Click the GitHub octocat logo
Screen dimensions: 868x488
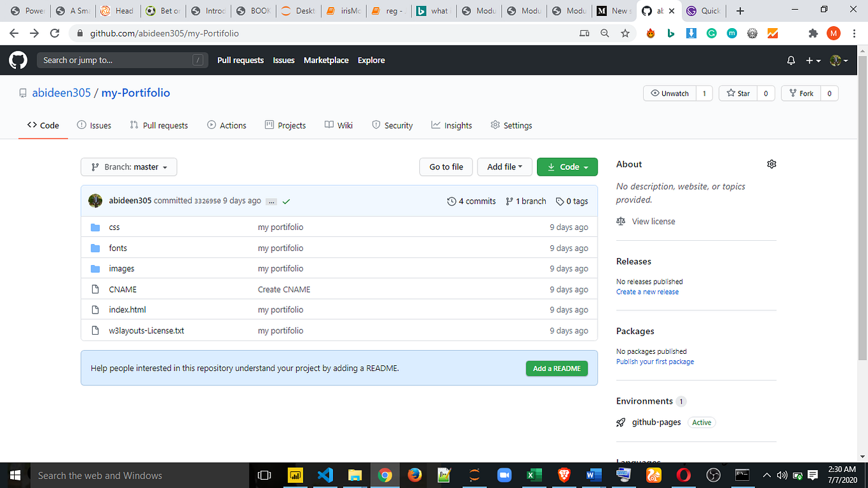click(x=17, y=60)
